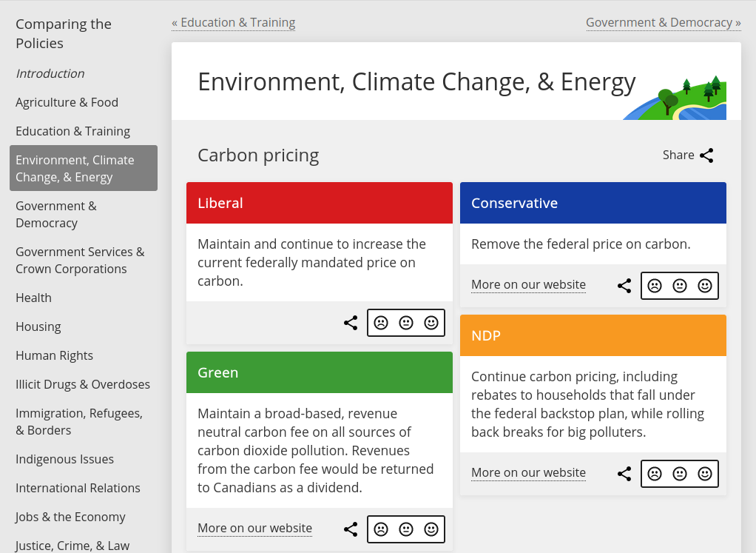Click the neutral face emoji on Conservative card
This screenshot has height=553, width=756.
680,285
